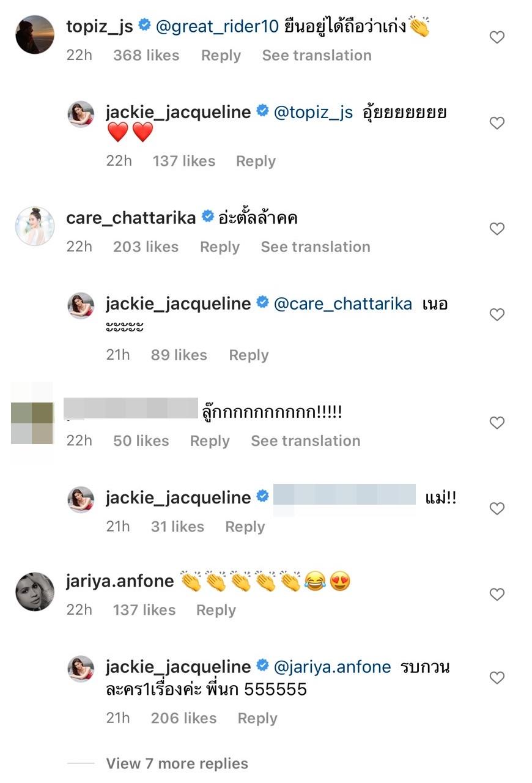Tap heart on jackie_jacqueline's reply to care_chattarika
The image size is (532, 783).
(497, 315)
